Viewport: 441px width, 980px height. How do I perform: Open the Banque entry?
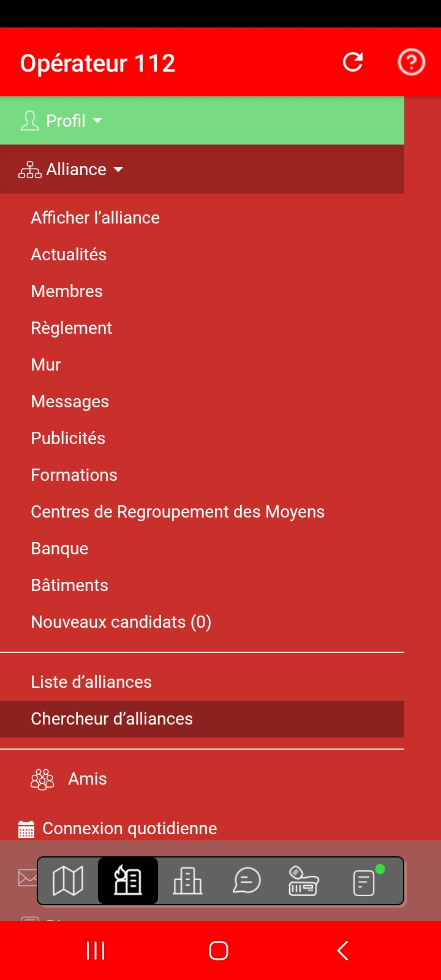59,549
